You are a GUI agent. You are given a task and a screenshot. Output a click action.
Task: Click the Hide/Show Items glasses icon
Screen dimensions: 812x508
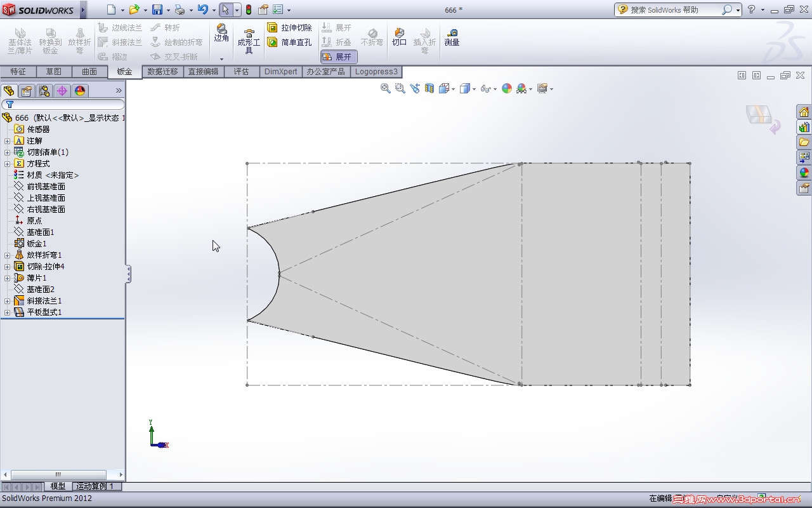coord(485,88)
